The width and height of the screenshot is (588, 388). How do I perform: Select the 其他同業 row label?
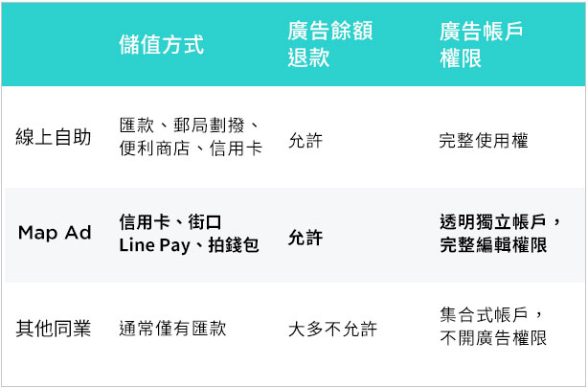(x=54, y=329)
